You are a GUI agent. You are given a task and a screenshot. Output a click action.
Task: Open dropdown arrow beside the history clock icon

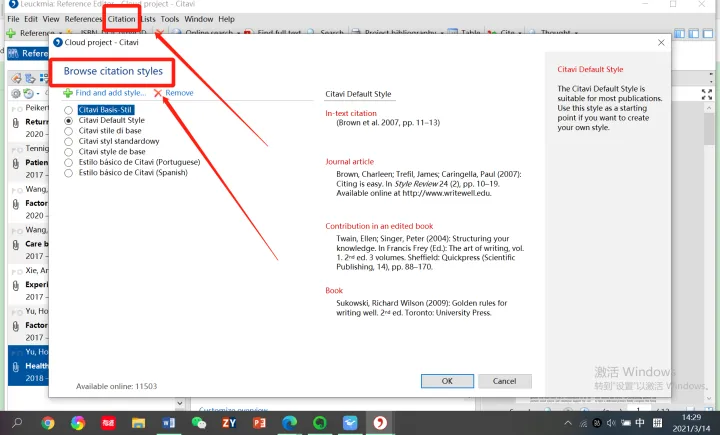tap(38, 94)
